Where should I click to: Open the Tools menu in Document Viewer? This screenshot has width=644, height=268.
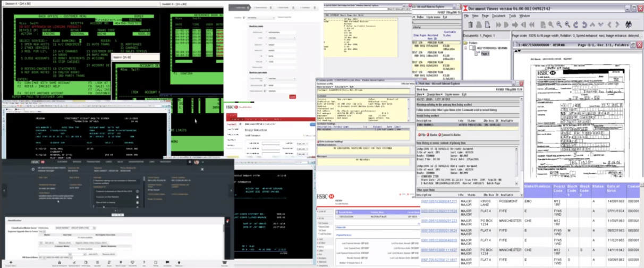512,16
